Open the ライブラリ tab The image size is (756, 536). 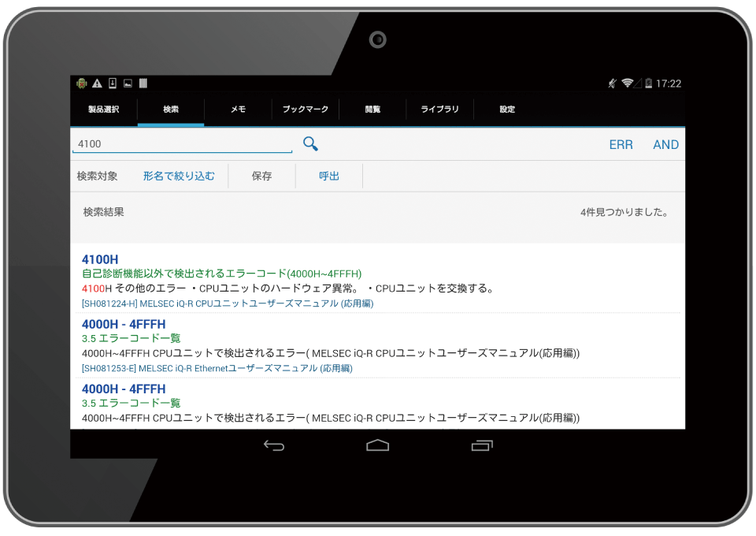point(439,110)
